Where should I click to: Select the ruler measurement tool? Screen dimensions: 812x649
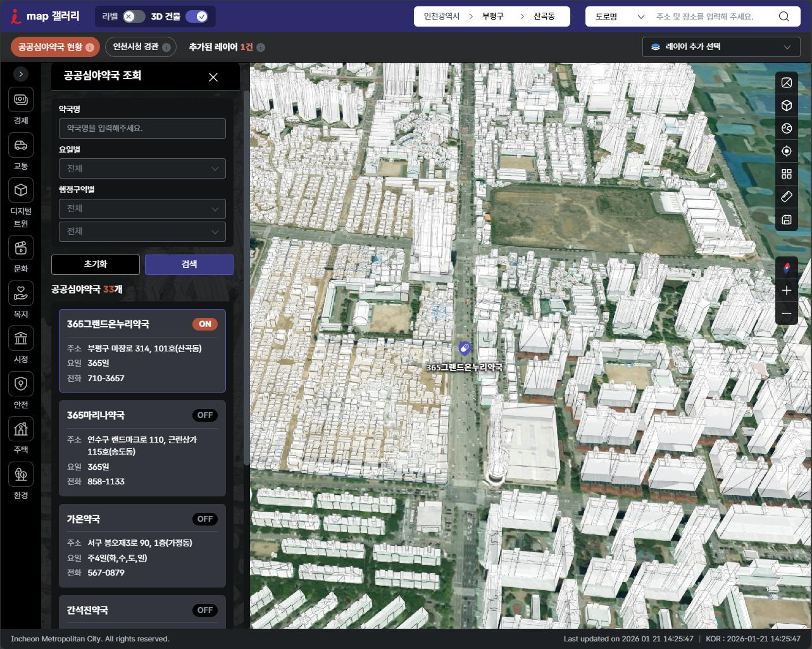(x=787, y=197)
